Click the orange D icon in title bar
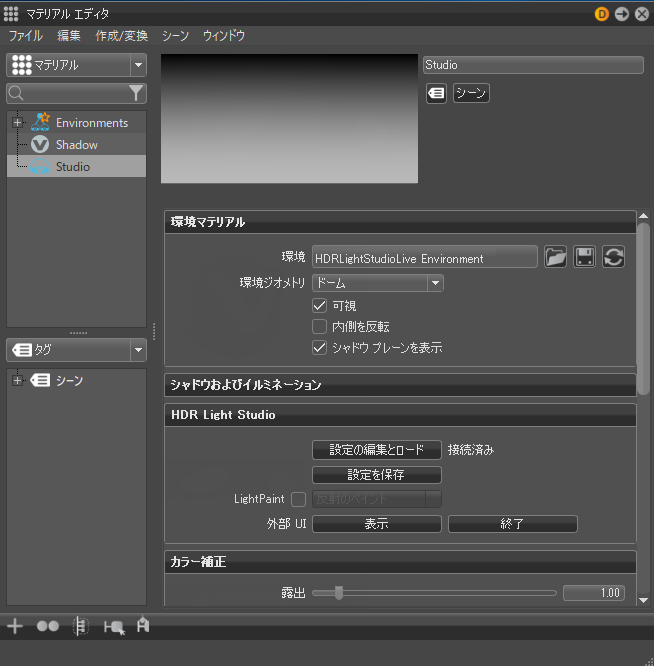 coord(601,14)
